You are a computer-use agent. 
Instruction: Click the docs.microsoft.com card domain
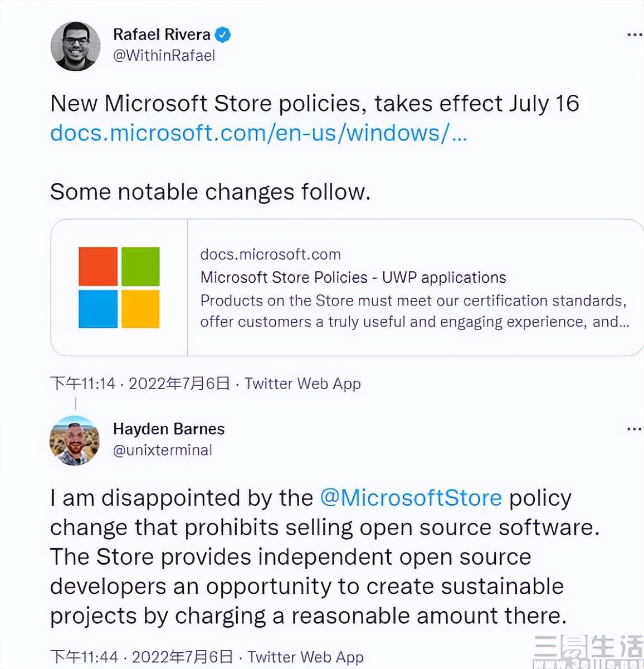pos(270,255)
